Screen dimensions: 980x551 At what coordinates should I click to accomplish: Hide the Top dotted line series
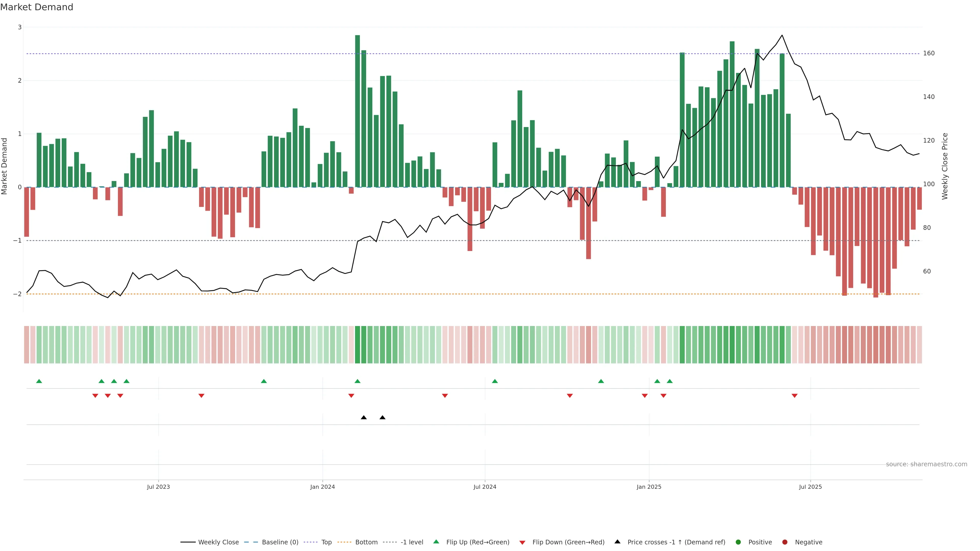coord(326,542)
